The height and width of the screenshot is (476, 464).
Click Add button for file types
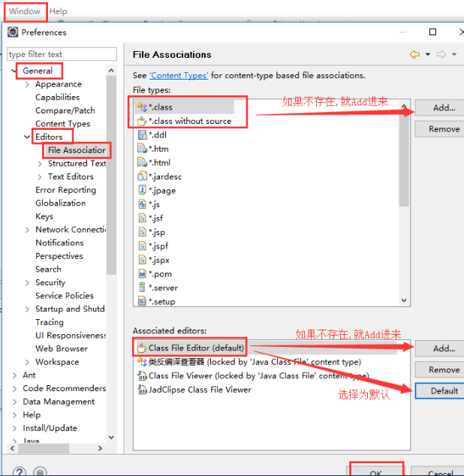440,107
